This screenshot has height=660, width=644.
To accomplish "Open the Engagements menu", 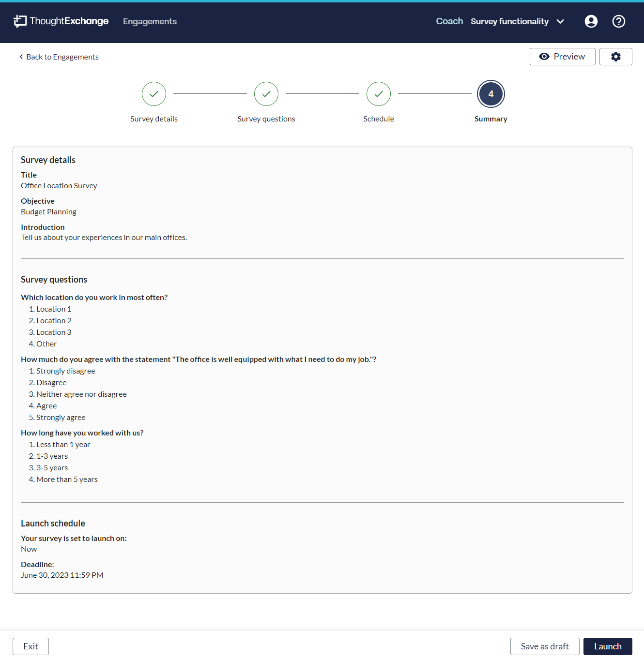I will [150, 21].
